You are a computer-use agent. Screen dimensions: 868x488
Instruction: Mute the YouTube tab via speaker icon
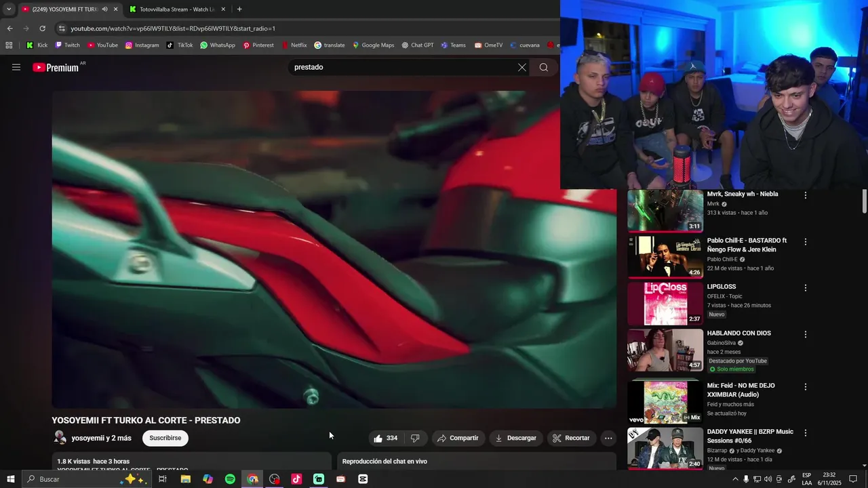pyautogui.click(x=104, y=9)
